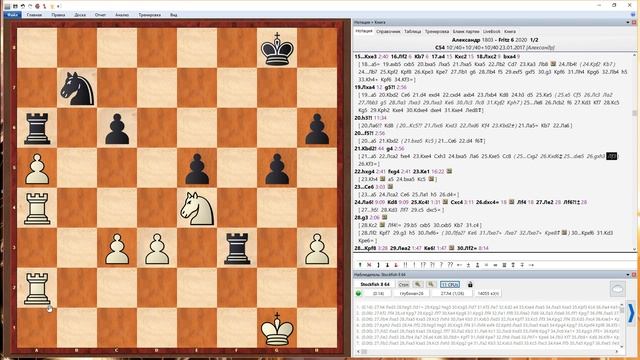Select the black king on g8

click(277, 48)
